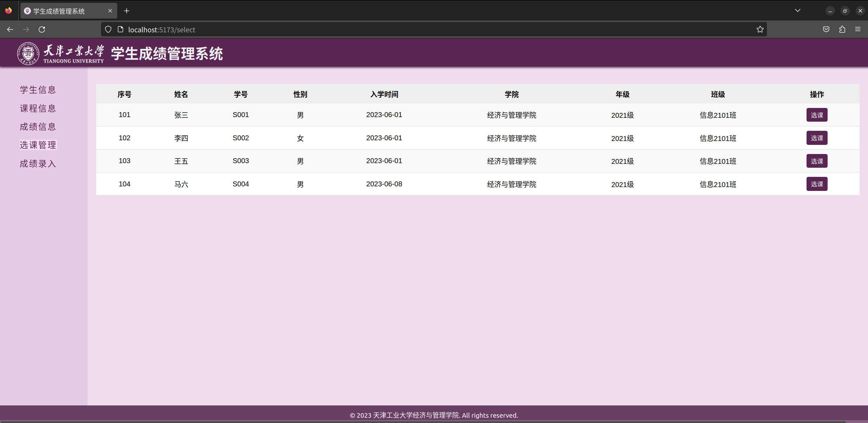Click the localhost:5173/select address bar
868x423 pixels.
(x=434, y=30)
